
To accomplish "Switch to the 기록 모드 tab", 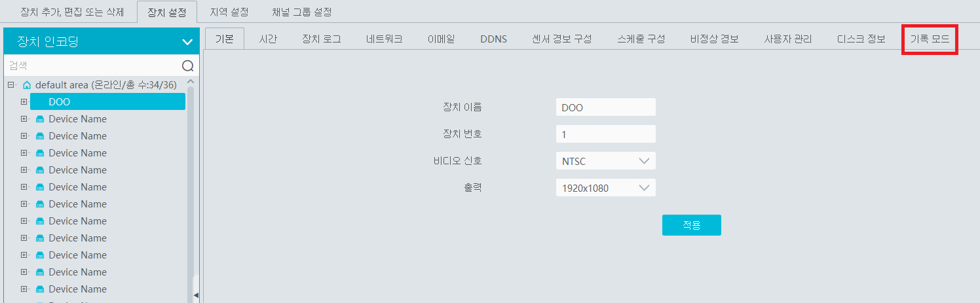I will pyautogui.click(x=930, y=39).
